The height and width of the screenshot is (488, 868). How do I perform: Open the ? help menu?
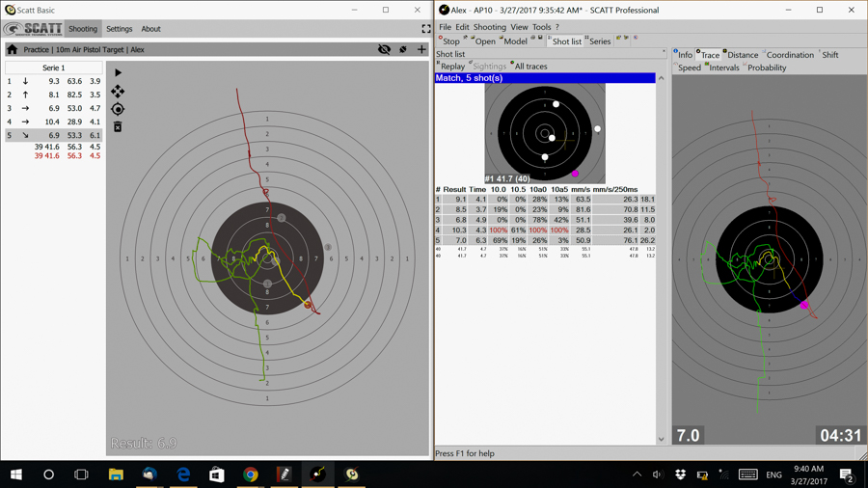pyautogui.click(x=557, y=27)
